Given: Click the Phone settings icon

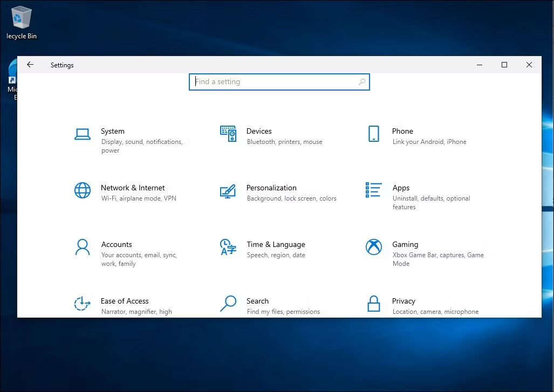Looking at the screenshot, I should (373, 134).
